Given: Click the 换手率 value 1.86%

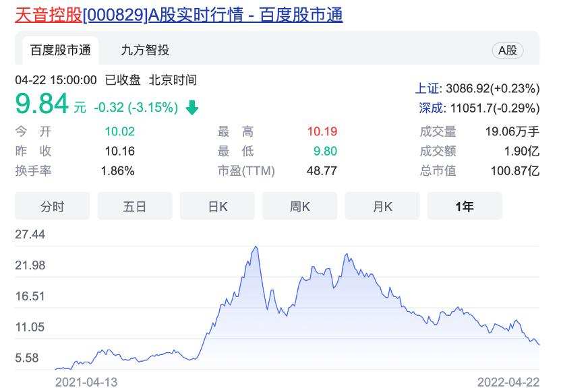Looking at the screenshot, I should [x=118, y=171].
